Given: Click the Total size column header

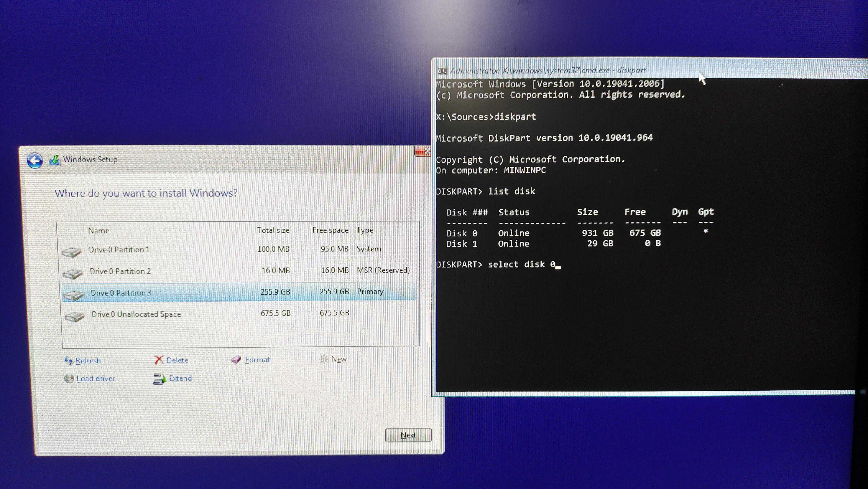Looking at the screenshot, I should tap(273, 230).
